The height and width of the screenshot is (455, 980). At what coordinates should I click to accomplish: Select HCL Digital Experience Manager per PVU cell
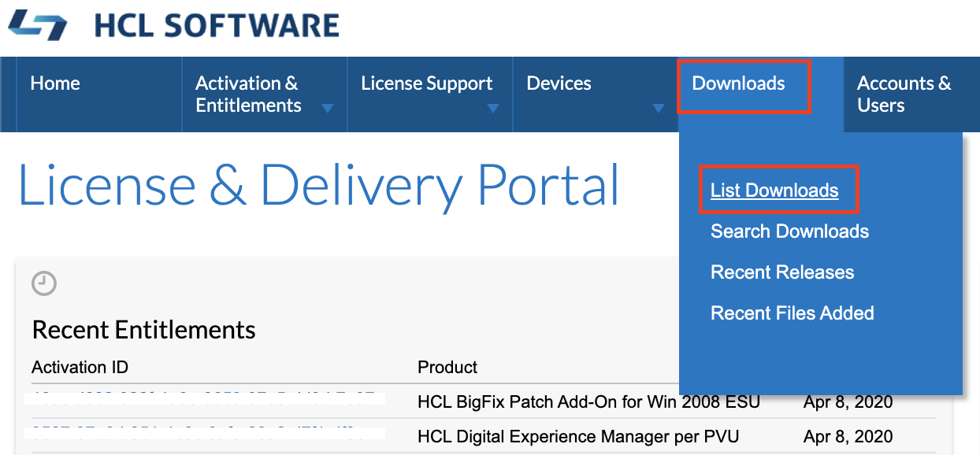click(x=578, y=436)
